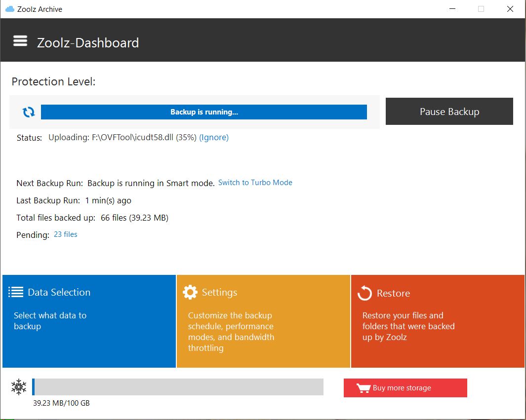The height and width of the screenshot is (420, 526).
Task: Click the shopping cart icon
Action: [364, 388]
